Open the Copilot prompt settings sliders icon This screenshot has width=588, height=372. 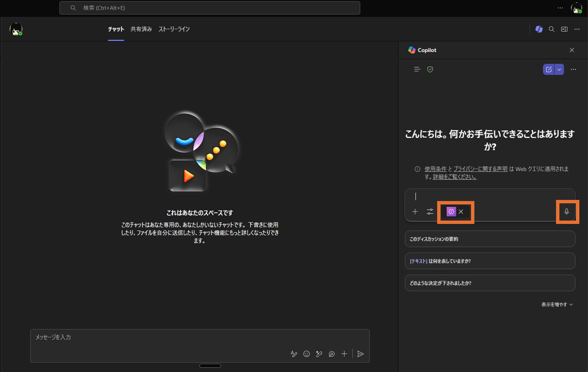(430, 212)
